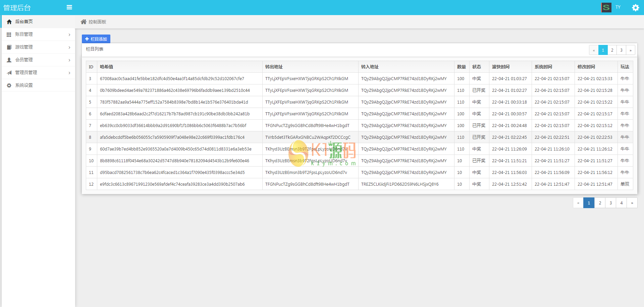Screen dimensions: 644x307
Task: Expand the 游戏管理 chevron arrow
Action: pyautogui.click(x=69, y=48)
